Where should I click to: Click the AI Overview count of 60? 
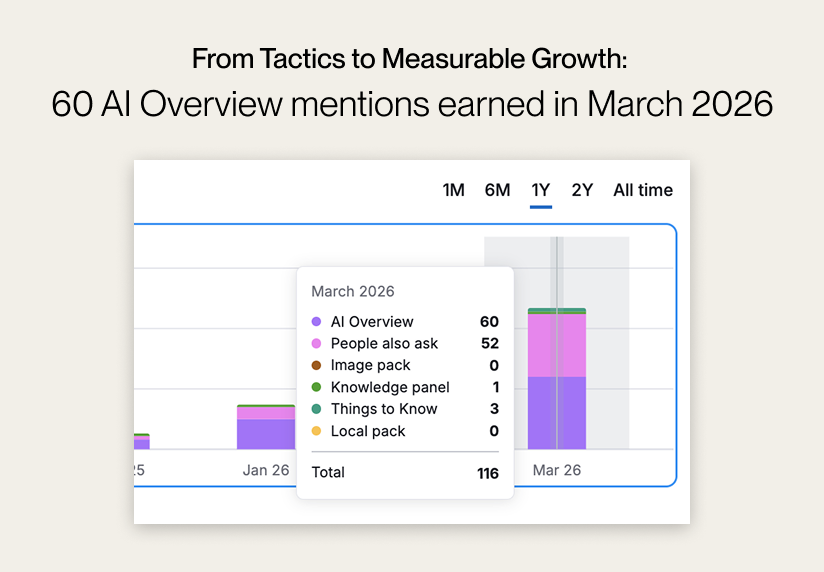tap(489, 322)
